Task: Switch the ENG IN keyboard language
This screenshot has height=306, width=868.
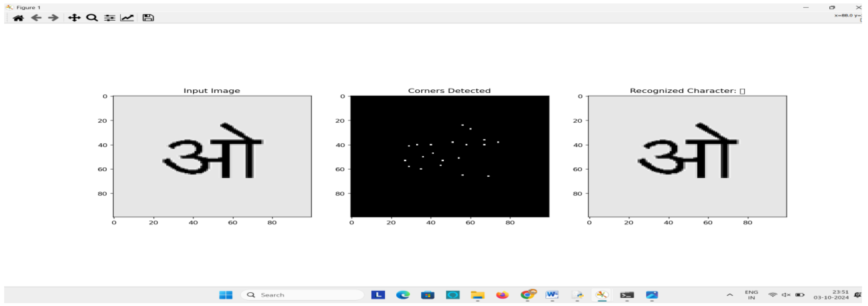Action: pos(752,295)
